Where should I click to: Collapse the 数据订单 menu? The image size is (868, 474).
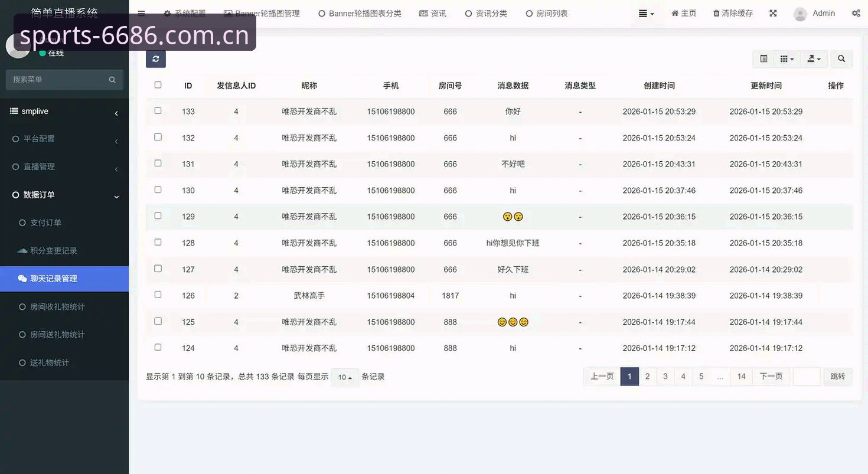[x=64, y=195]
